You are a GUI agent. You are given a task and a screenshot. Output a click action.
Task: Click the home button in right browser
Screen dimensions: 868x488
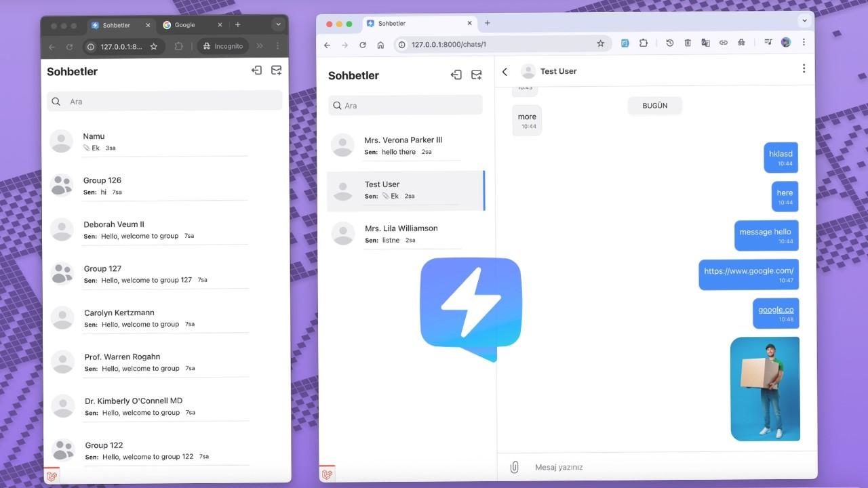(x=380, y=45)
